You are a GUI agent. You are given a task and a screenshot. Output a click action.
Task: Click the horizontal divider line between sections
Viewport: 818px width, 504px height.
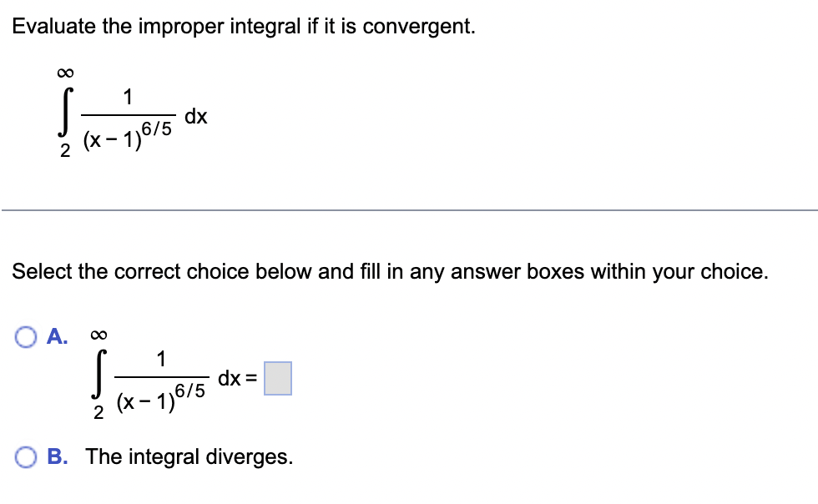[409, 209]
